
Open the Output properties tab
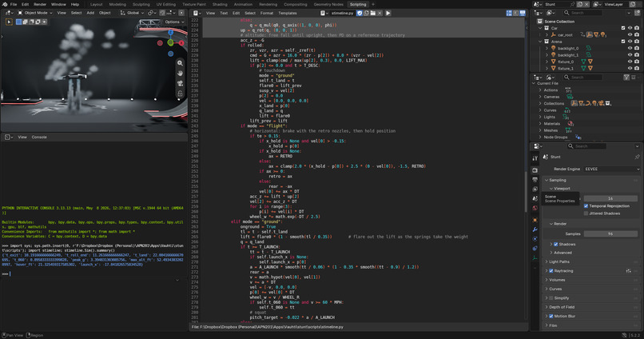pyautogui.click(x=535, y=180)
